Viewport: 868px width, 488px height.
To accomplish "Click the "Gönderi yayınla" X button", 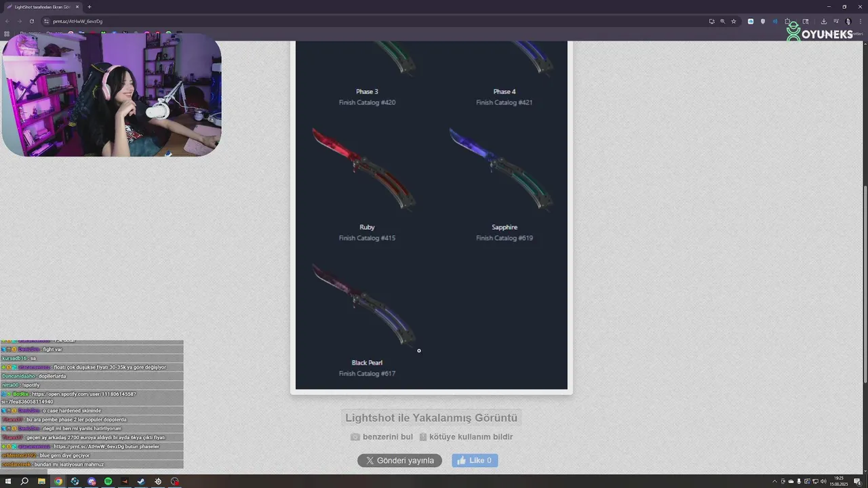I will (x=399, y=461).
